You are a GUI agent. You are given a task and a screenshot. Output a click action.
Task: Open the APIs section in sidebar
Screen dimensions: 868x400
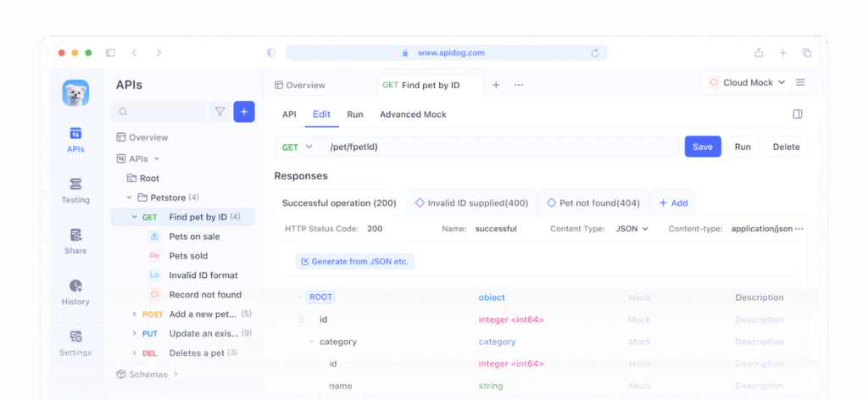75,139
